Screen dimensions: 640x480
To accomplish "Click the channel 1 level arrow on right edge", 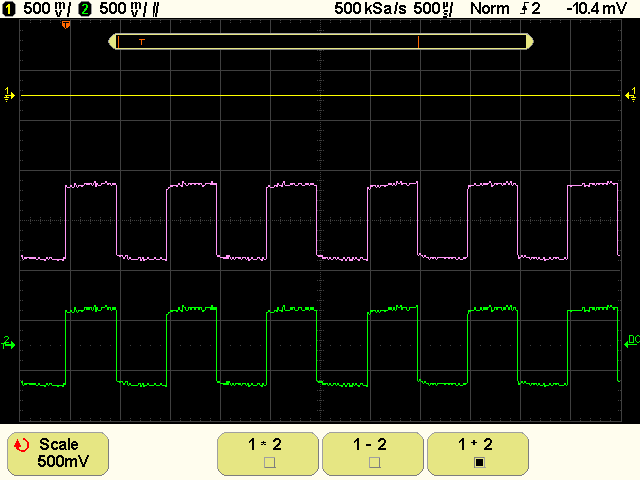I will 631,95.
